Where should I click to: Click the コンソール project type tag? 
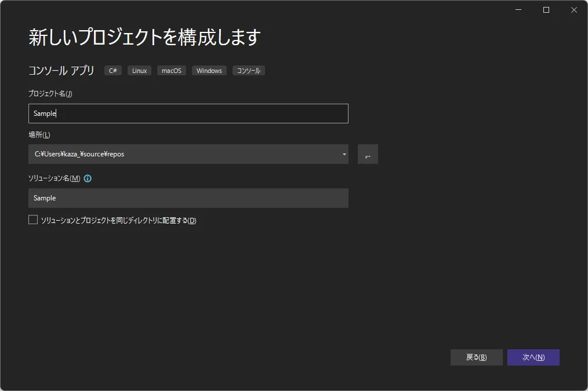click(248, 70)
